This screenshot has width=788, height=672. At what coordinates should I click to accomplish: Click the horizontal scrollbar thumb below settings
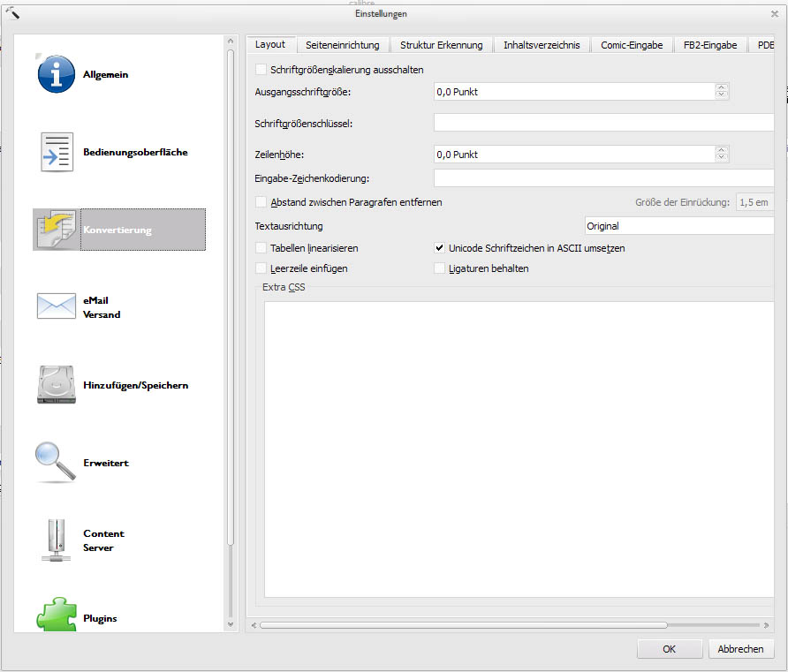pos(464,625)
